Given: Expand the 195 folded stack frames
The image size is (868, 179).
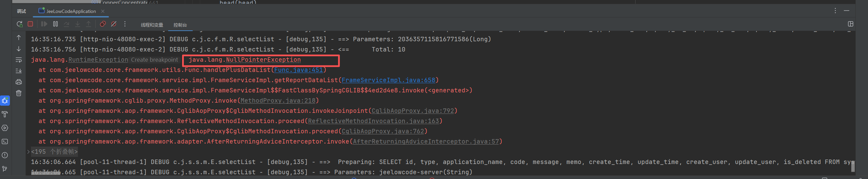Looking at the screenshot, I should pyautogui.click(x=28, y=152).
